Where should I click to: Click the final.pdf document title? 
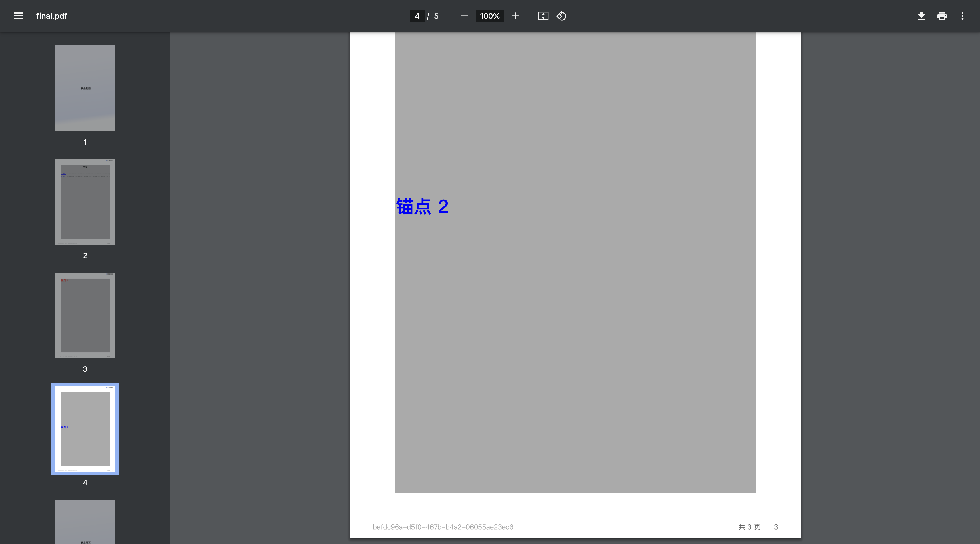point(51,16)
